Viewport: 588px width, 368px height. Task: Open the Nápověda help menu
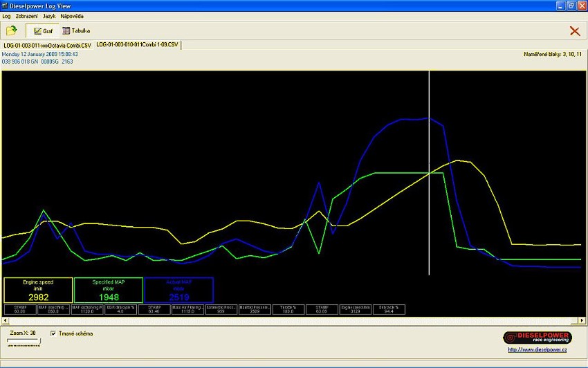coord(73,15)
